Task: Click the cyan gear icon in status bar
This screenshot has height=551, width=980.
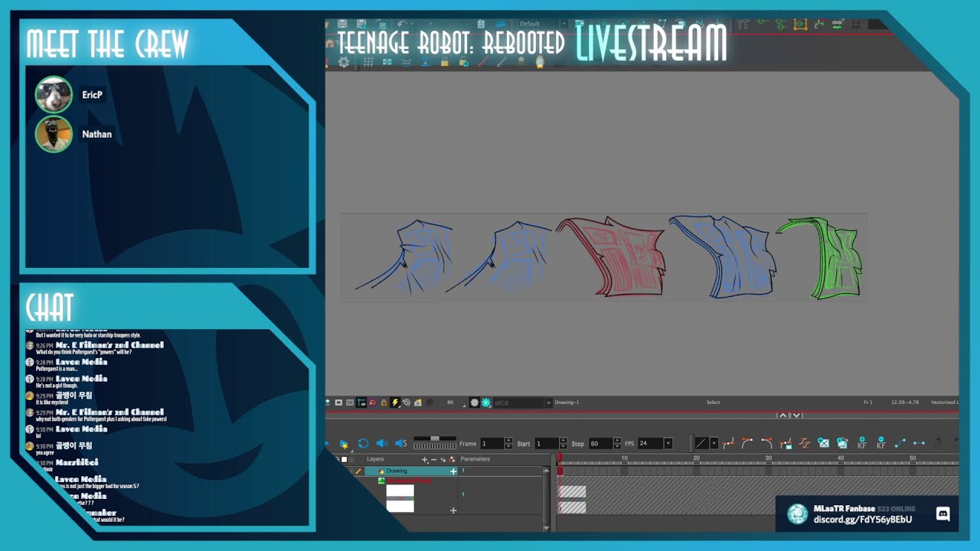Action: tap(486, 403)
